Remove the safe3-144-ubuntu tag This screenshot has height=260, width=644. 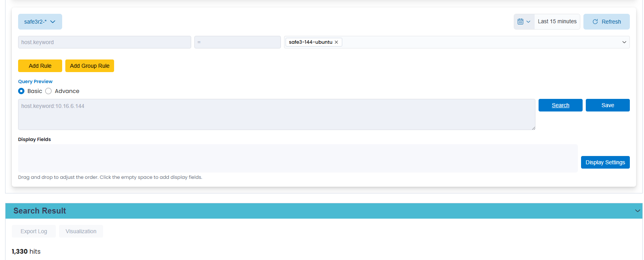tap(336, 42)
